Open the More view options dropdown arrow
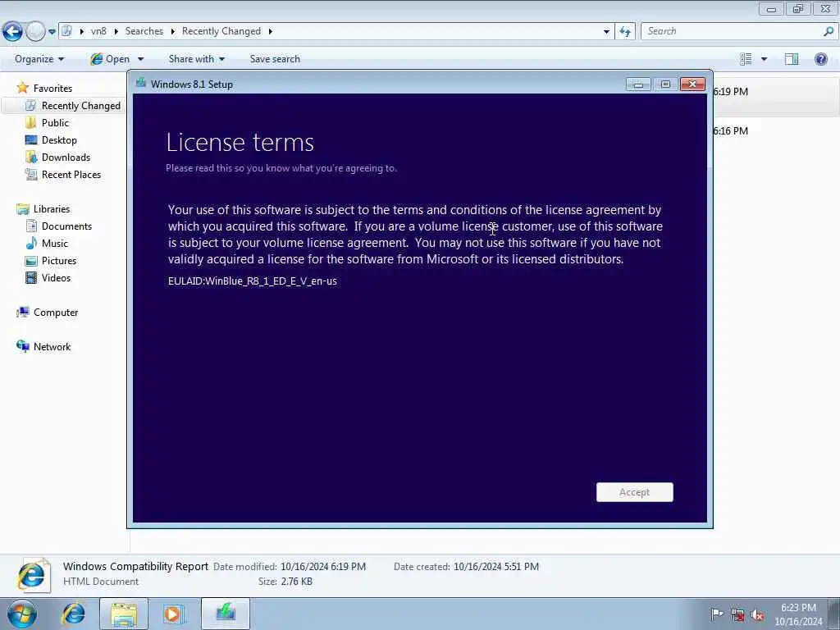The height and width of the screenshot is (630, 840). (x=764, y=59)
